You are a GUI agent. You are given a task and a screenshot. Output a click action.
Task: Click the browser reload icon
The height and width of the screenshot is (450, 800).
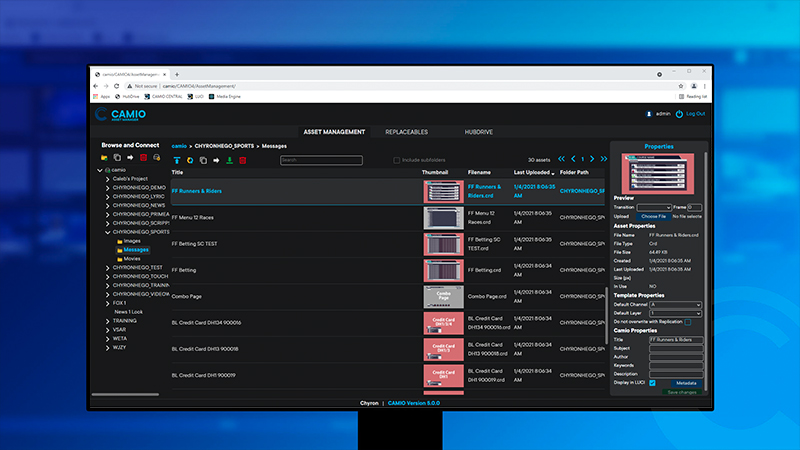(x=116, y=86)
